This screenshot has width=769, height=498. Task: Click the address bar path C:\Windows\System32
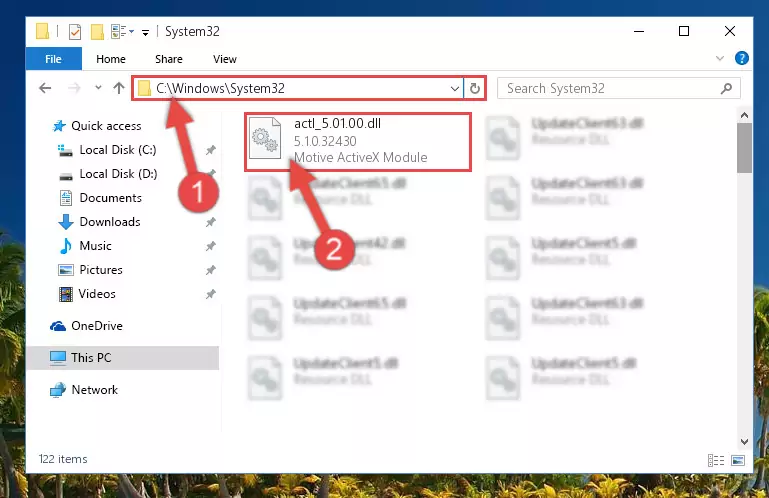(x=220, y=88)
